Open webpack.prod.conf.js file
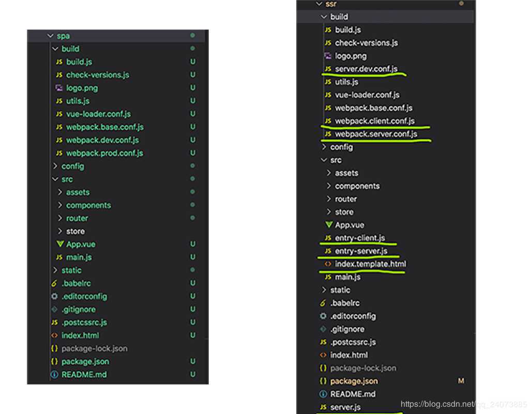Viewport: 532px width, 414px height. tap(104, 153)
